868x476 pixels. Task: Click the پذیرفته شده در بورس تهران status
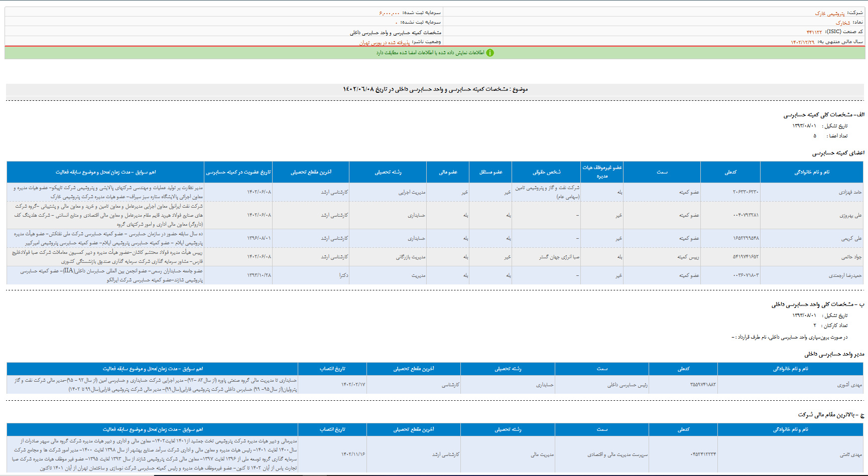(385, 43)
